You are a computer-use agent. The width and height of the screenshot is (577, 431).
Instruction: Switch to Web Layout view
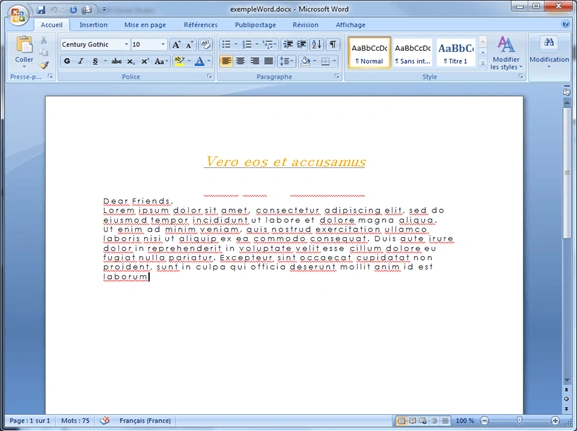click(423, 420)
